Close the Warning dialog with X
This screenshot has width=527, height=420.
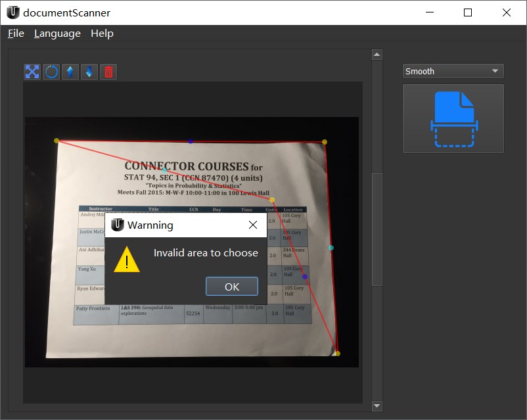253,225
